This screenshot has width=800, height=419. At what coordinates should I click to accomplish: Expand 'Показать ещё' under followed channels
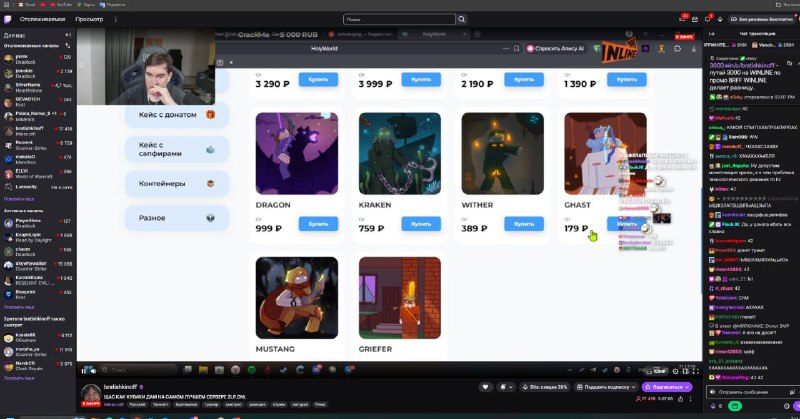19,198
